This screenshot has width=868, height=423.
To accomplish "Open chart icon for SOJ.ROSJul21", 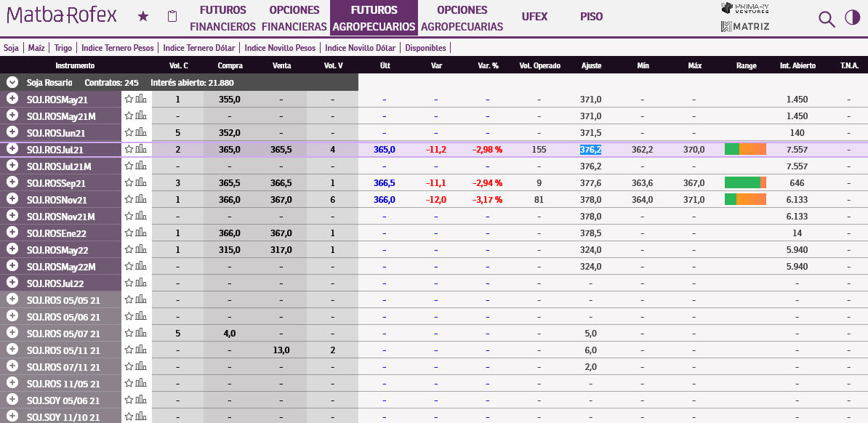I will (141, 149).
